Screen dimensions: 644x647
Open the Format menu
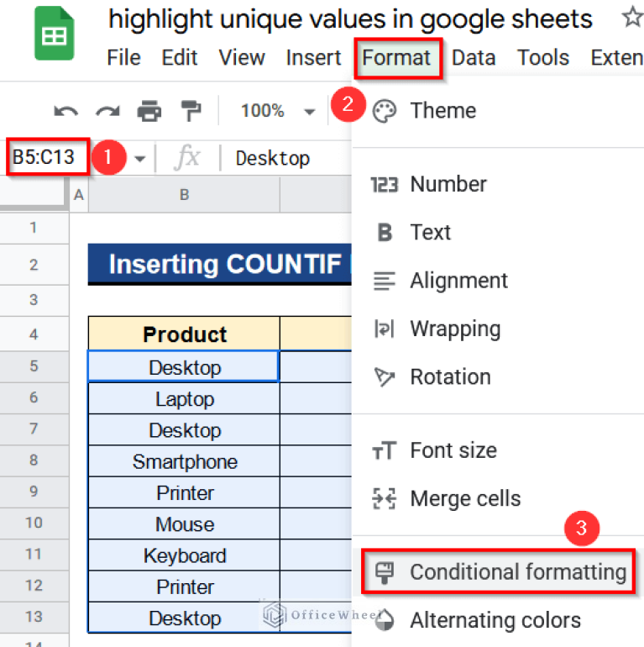396,58
